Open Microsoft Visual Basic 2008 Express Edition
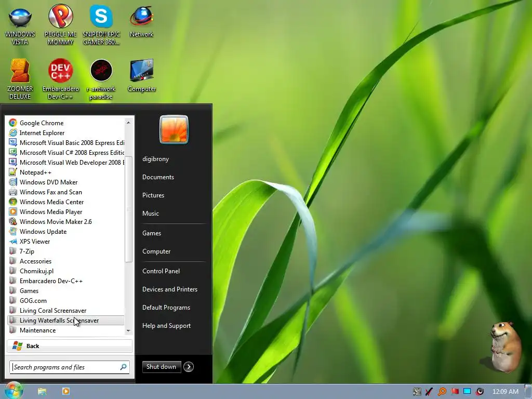Viewport: 532px width, 399px height. pyautogui.click(x=66, y=142)
